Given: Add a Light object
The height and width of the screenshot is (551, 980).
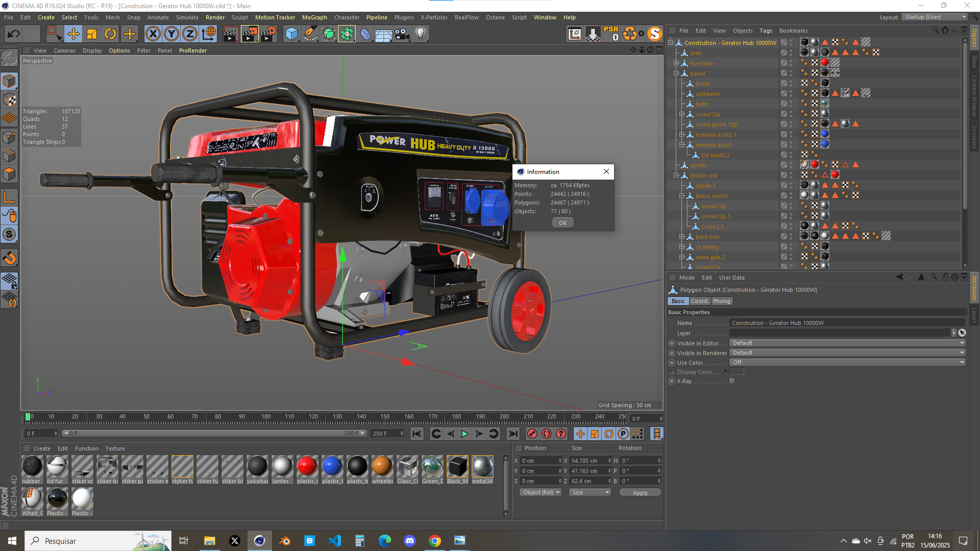Looking at the screenshot, I should point(421,34).
